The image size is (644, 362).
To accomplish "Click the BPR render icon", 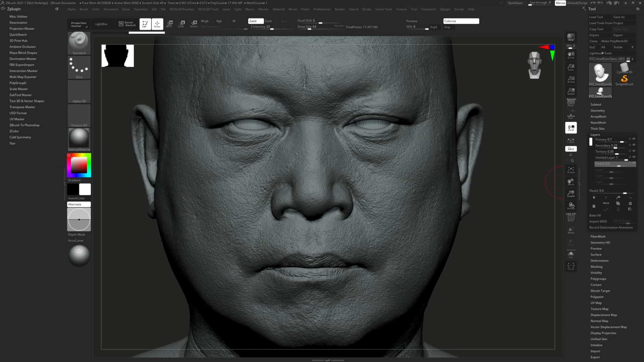I will pyautogui.click(x=571, y=37).
